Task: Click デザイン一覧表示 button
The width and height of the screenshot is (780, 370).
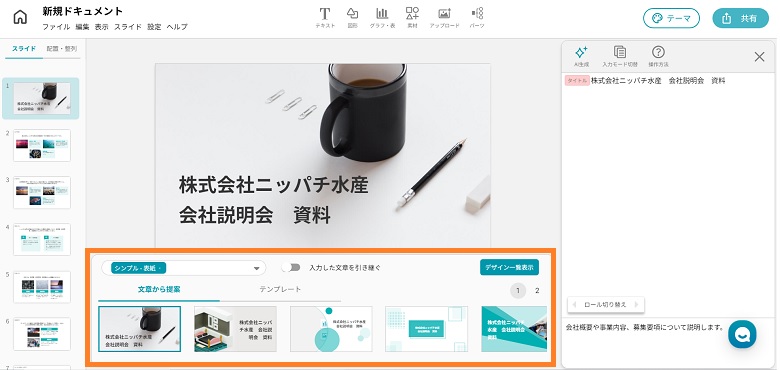Action: 509,267
